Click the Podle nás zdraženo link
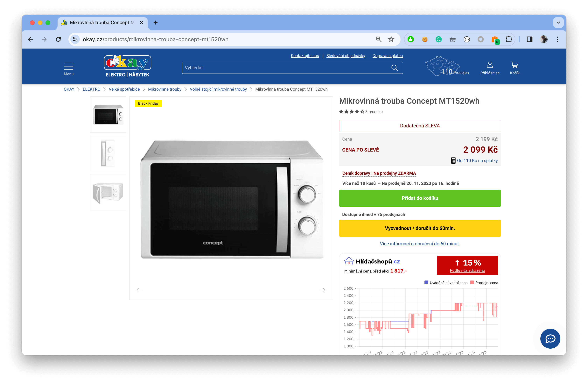 (467, 270)
